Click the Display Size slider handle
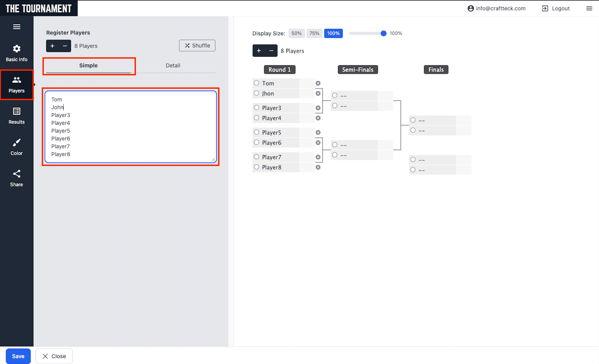The image size is (599, 364). 383,33
